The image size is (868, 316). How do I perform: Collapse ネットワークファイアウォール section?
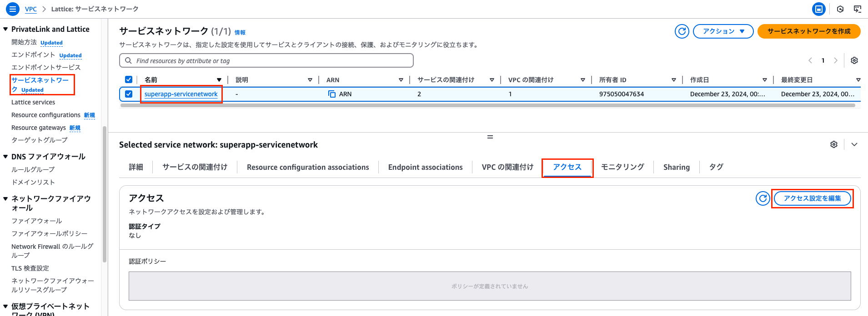click(x=5, y=198)
